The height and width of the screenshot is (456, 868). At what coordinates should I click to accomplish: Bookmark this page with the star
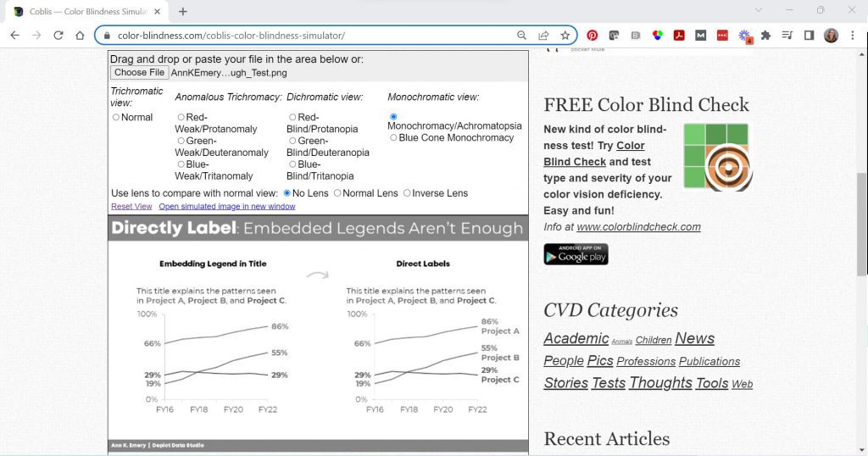click(x=565, y=36)
